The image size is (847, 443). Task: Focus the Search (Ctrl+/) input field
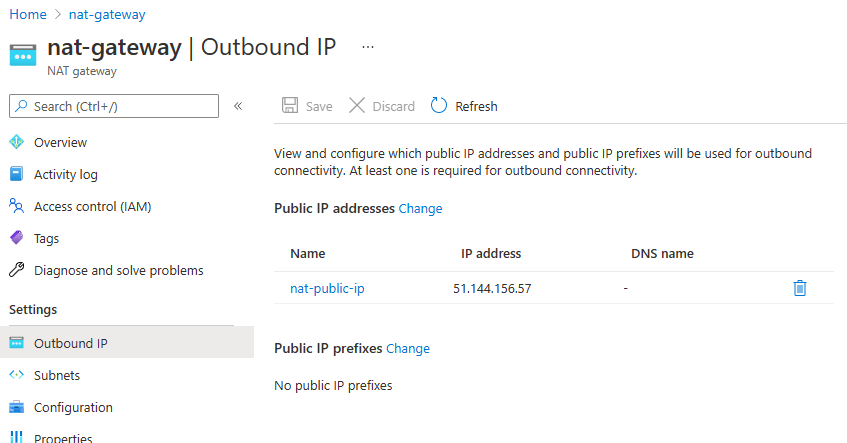114,106
